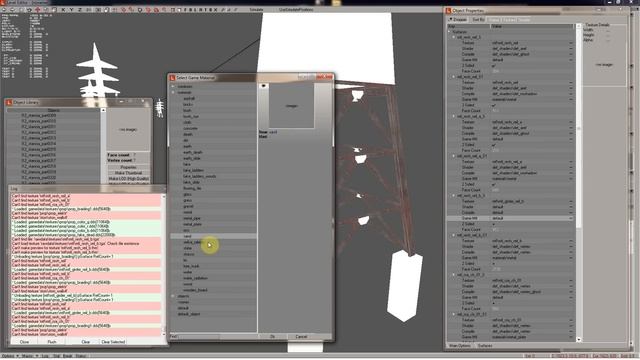Collapse the fourth surface group node
This screenshot has width=640, height=360.
453,156
